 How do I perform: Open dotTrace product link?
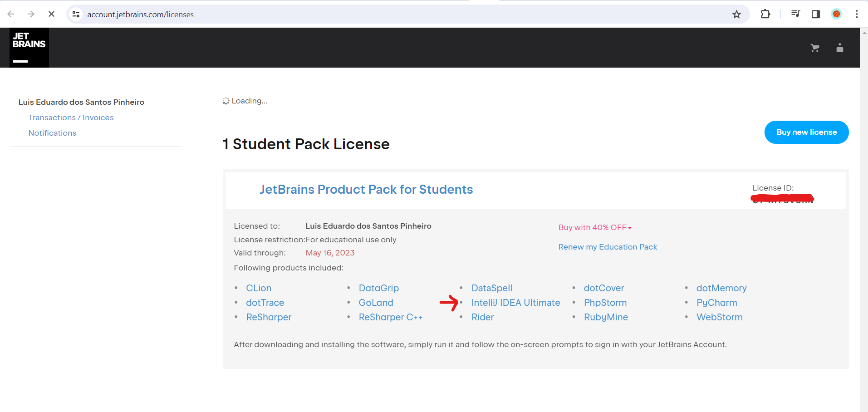pyautogui.click(x=265, y=303)
